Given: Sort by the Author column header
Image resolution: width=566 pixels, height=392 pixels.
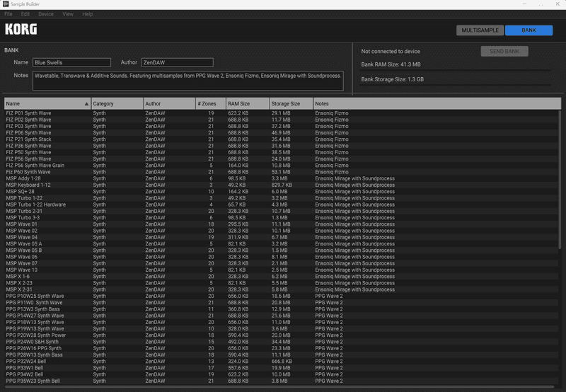Looking at the screenshot, I should point(169,103).
